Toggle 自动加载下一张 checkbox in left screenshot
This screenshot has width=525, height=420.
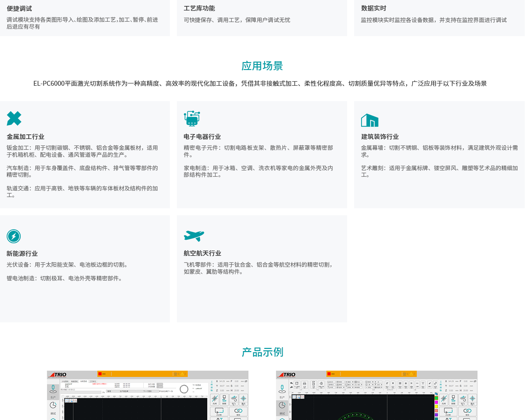coord(160,391)
